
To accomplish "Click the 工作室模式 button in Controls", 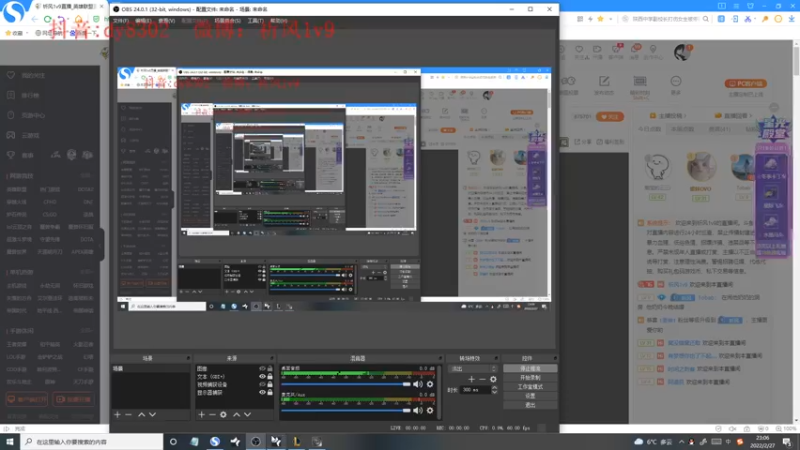I will click(530, 387).
